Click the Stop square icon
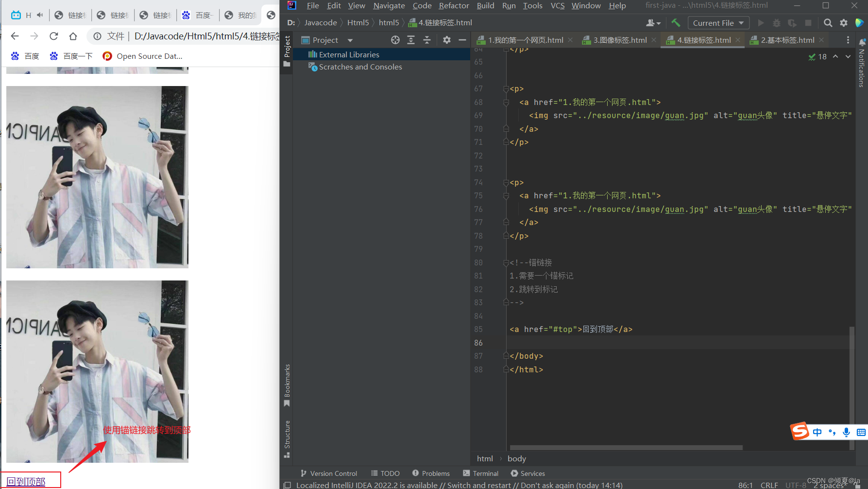Viewport: 868px width, 489px height. point(808,23)
